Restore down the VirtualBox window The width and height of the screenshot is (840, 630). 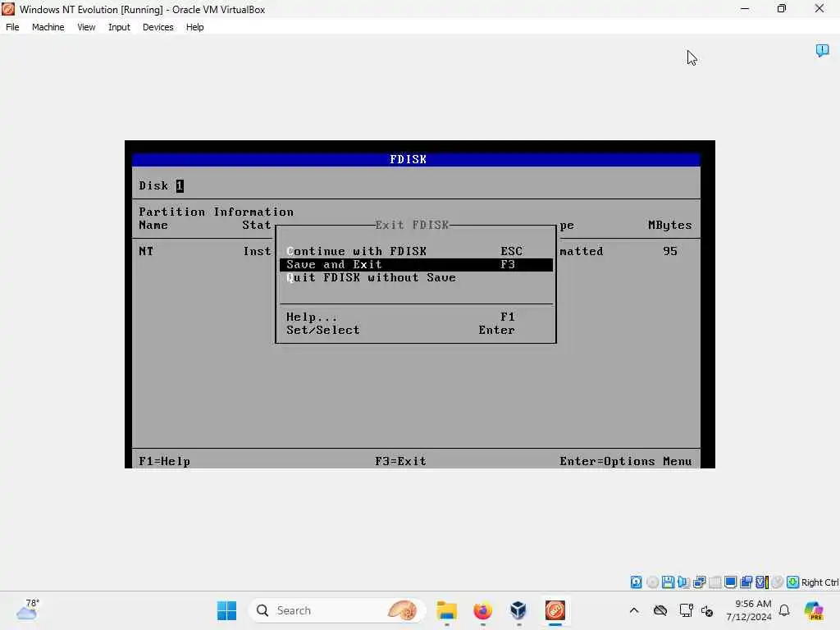[782, 8]
